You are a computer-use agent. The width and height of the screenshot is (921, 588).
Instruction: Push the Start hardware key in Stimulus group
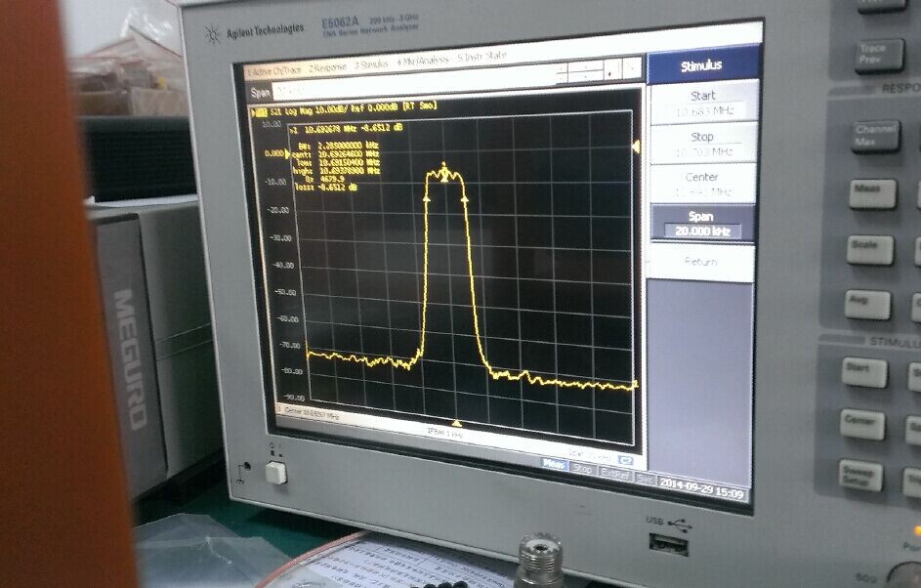(x=864, y=372)
